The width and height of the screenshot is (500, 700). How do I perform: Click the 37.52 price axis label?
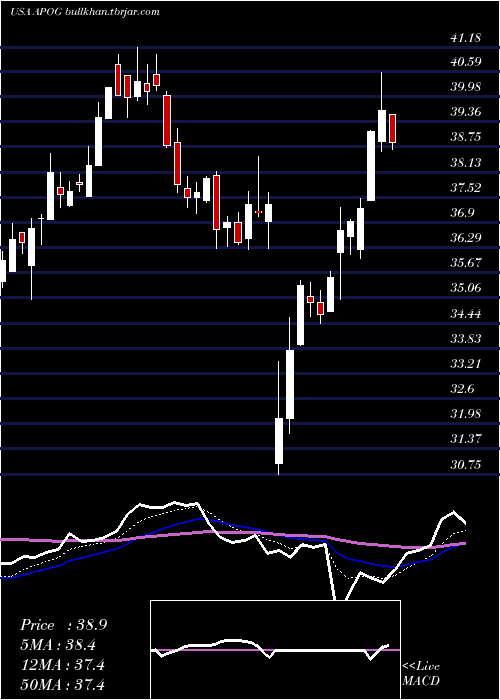pyautogui.click(x=466, y=188)
